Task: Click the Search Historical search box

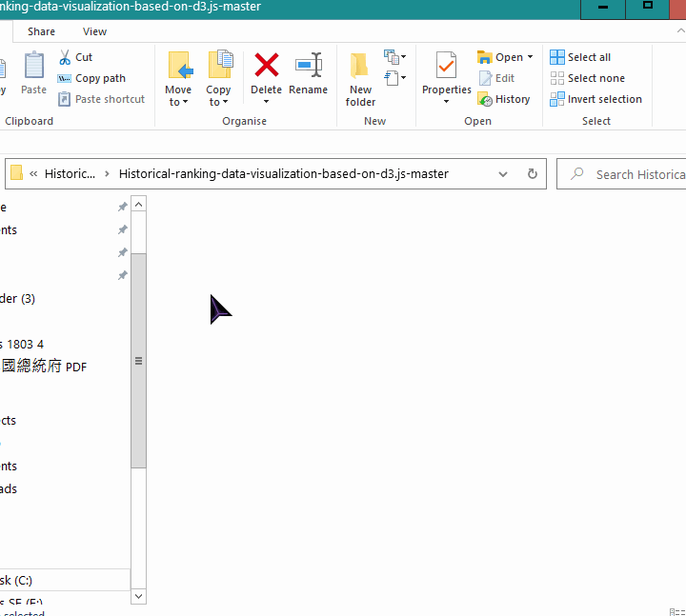Action: coord(621,174)
